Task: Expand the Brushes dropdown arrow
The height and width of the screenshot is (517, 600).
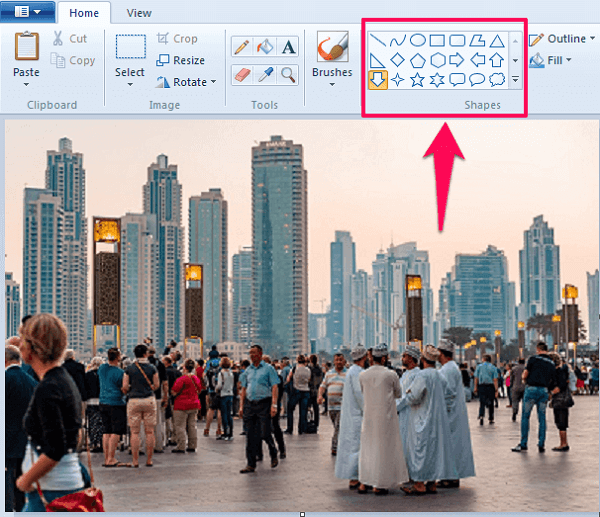Action: tap(332, 84)
